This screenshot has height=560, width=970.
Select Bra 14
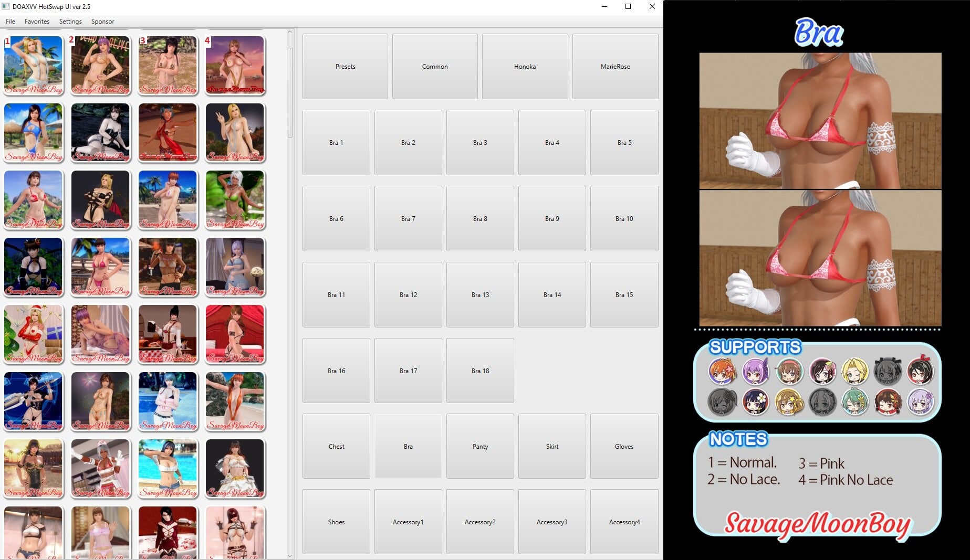pos(552,294)
